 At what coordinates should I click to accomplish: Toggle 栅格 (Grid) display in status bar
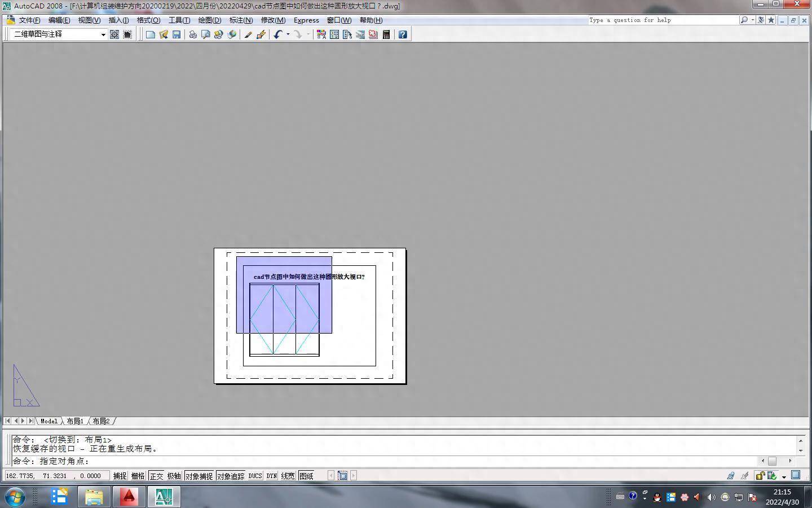138,476
